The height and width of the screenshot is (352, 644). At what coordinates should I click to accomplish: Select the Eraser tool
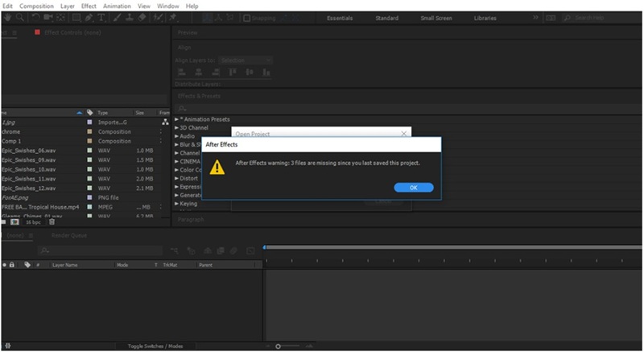[142, 18]
